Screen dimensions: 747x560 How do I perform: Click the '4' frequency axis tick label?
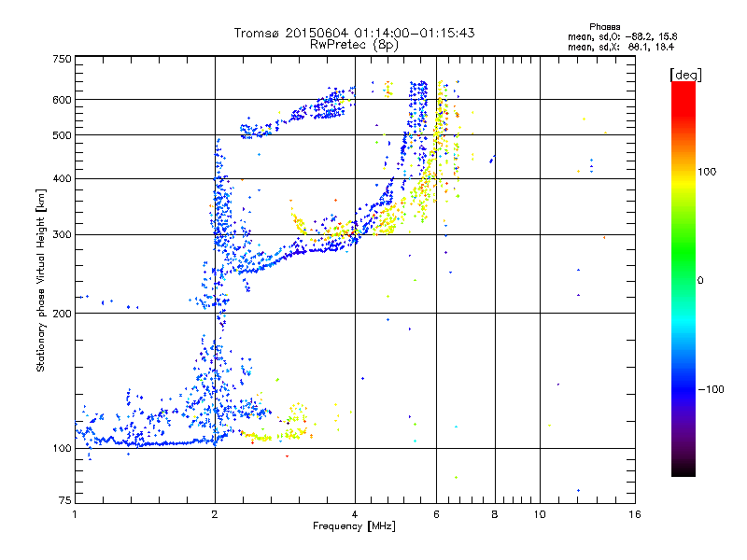pos(355,514)
